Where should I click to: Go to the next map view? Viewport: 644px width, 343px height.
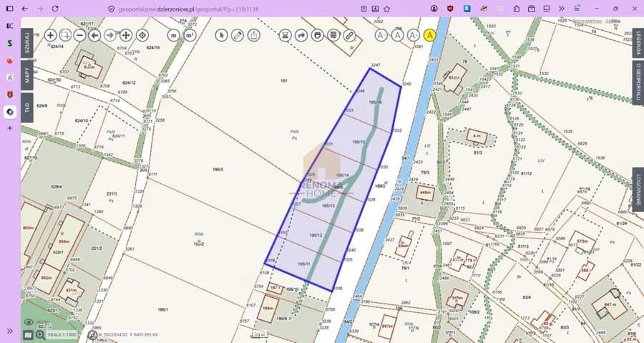(110, 35)
